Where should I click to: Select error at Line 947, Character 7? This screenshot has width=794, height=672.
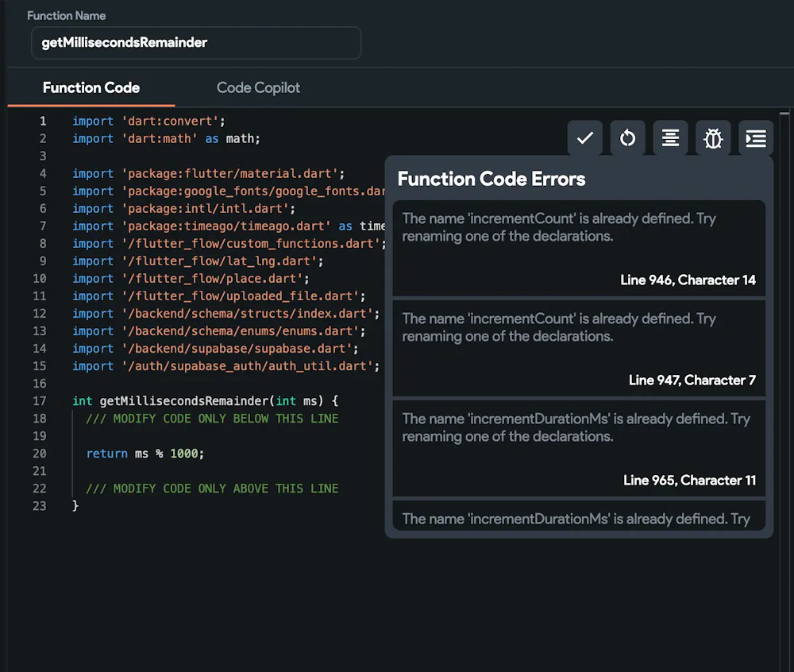579,349
